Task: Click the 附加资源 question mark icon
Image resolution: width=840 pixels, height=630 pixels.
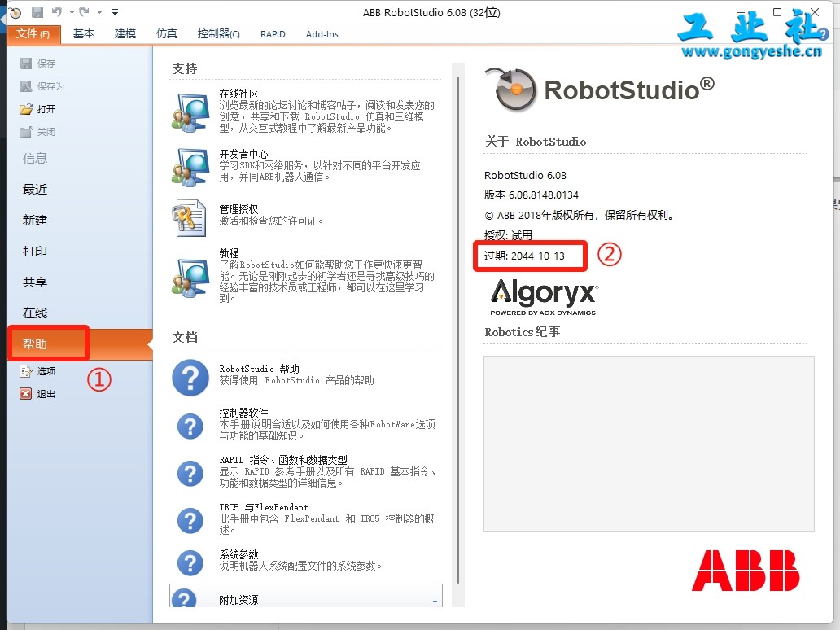Action: click(185, 598)
